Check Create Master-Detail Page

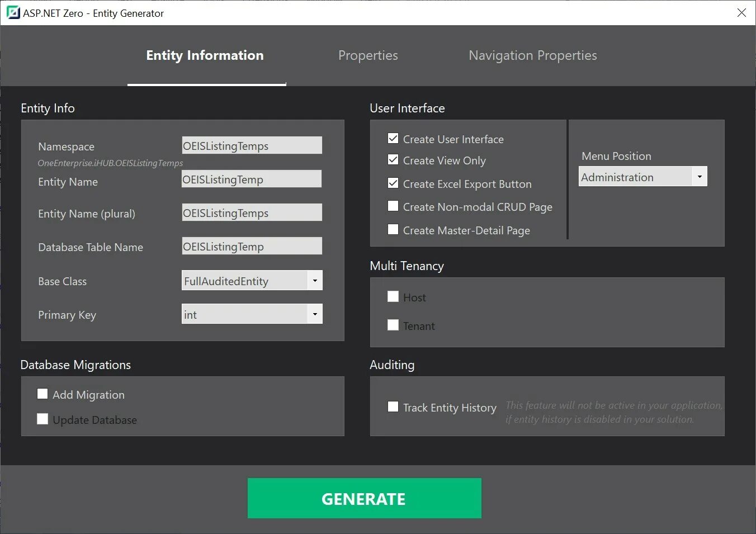[393, 229]
